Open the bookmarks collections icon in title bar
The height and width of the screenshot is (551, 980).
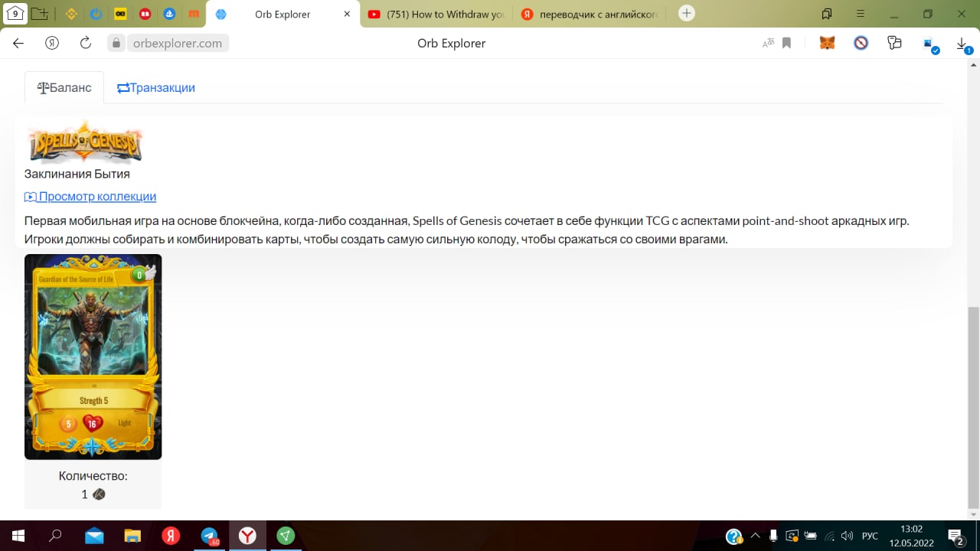coord(827,14)
